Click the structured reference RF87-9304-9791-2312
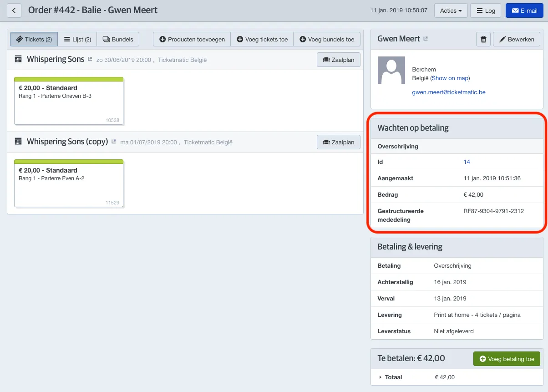The width and height of the screenshot is (548, 392). (x=494, y=211)
